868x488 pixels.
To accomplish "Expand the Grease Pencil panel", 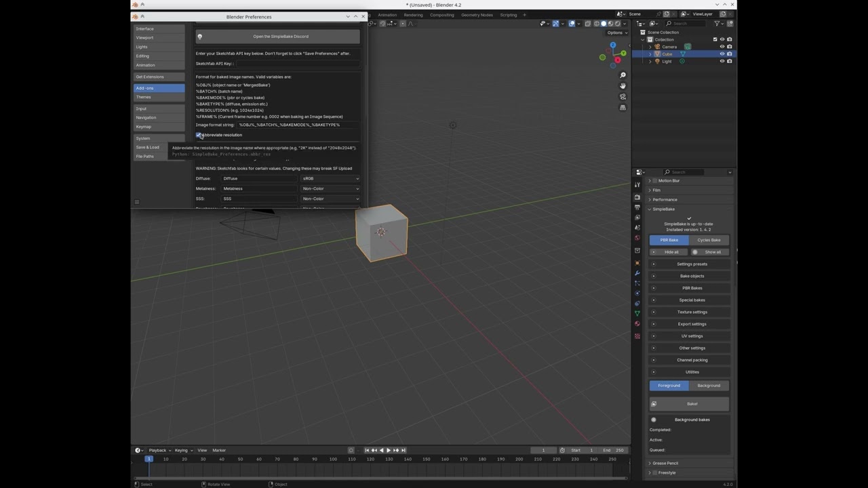I will click(x=650, y=464).
